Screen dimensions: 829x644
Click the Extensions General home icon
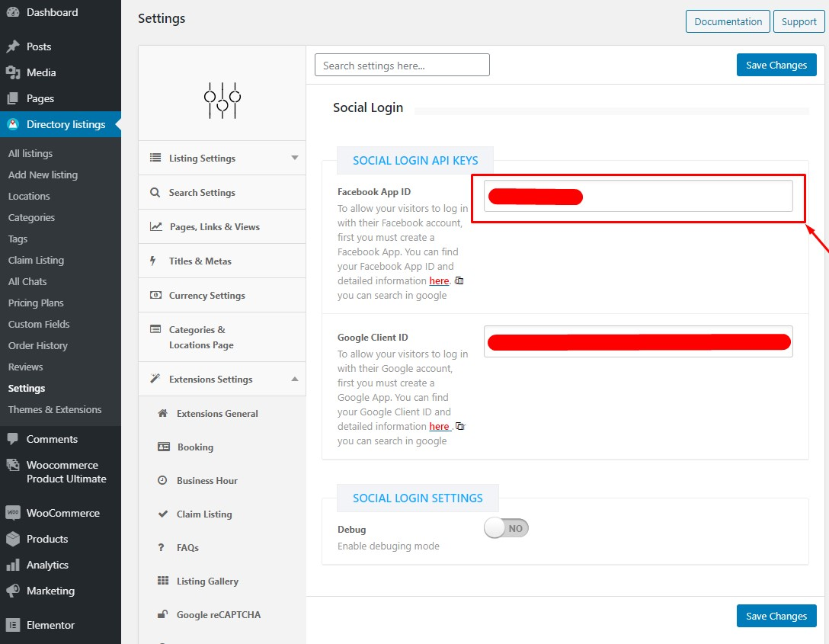click(163, 413)
